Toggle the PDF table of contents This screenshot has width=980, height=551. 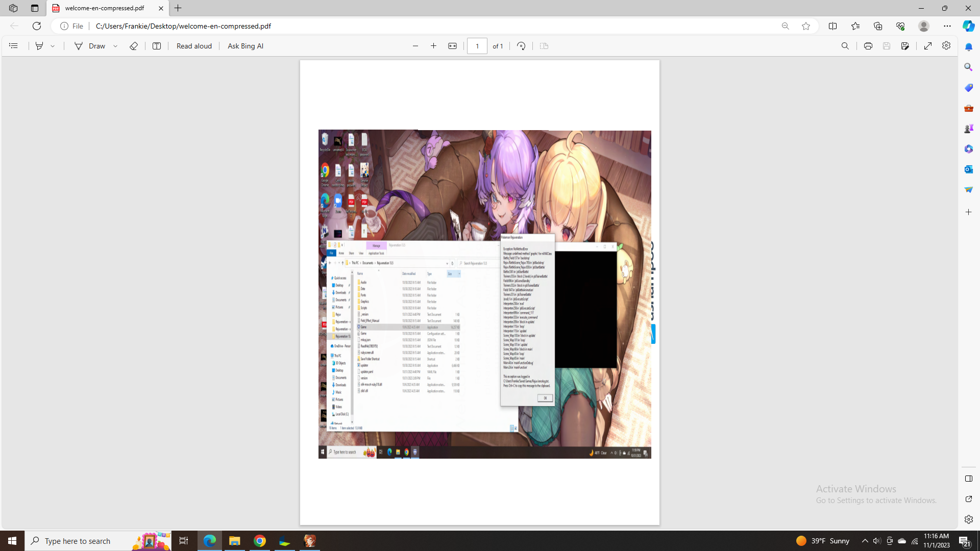coord(13,46)
